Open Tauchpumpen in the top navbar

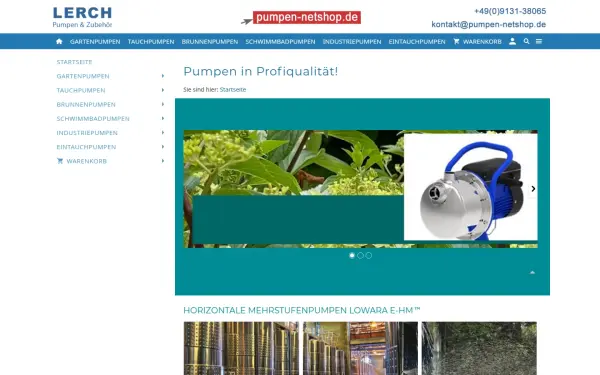(x=151, y=41)
